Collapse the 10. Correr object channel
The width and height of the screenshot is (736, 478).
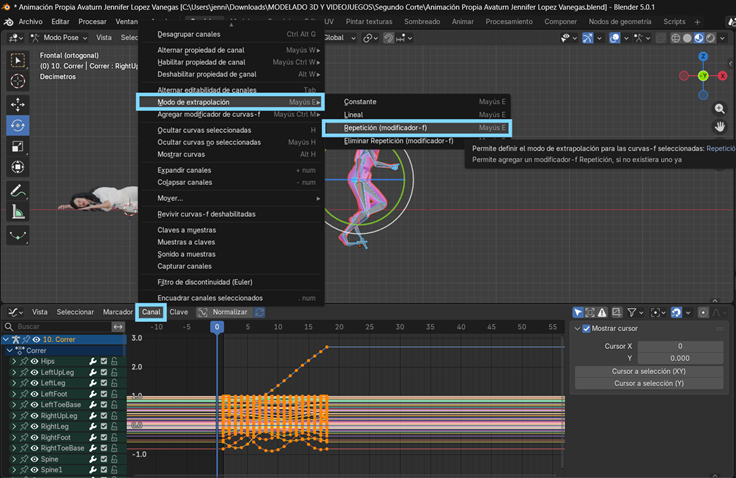[7, 340]
